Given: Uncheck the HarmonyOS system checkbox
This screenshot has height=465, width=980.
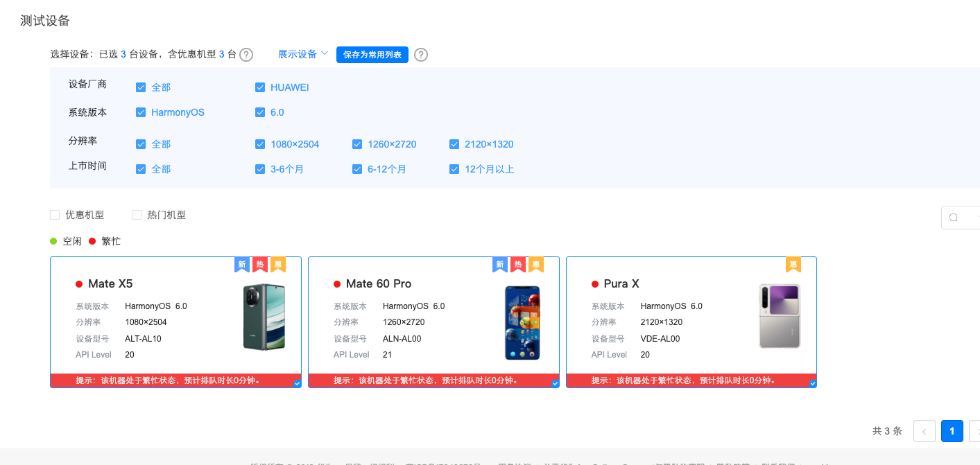Looking at the screenshot, I should 141,112.
